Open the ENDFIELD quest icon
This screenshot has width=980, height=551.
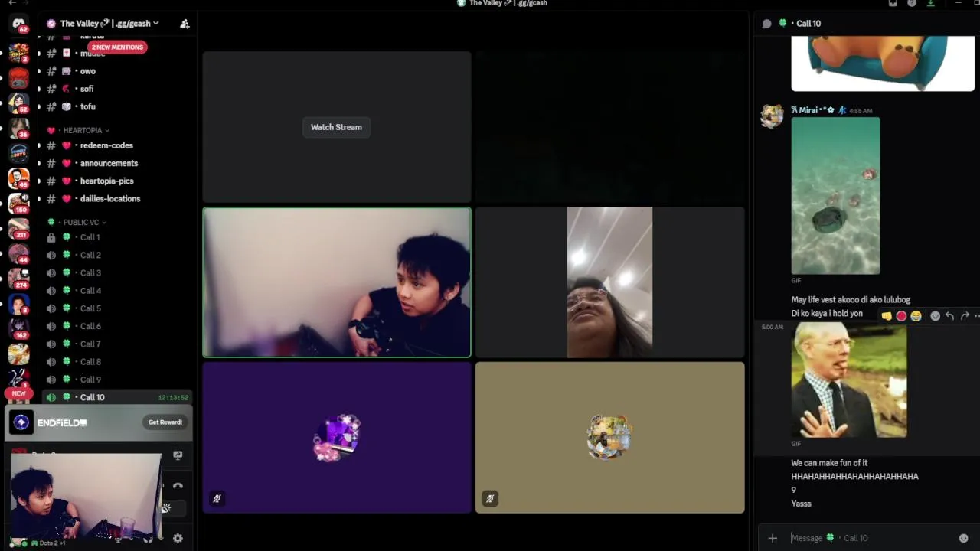(21, 422)
